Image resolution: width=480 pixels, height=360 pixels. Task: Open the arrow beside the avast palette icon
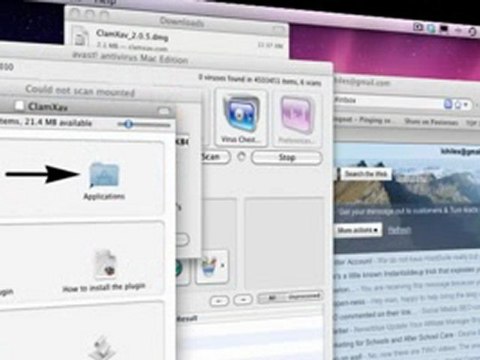[x=223, y=266]
